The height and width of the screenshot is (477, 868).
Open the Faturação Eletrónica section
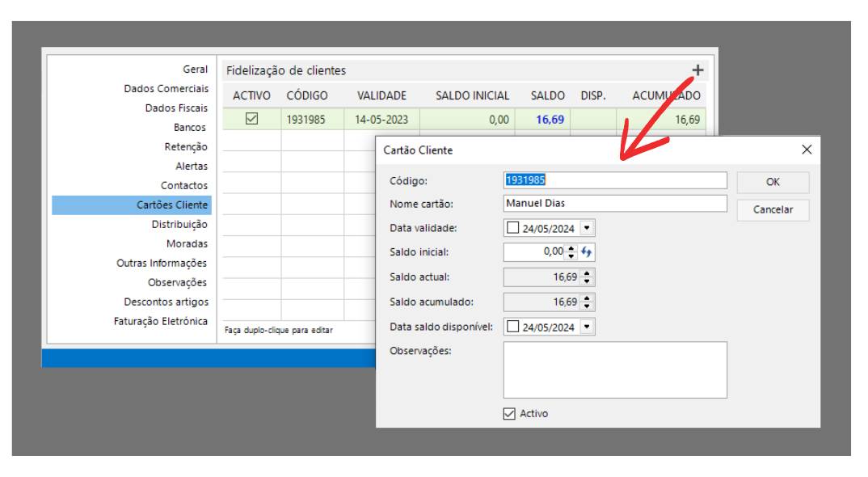coord(160,321)
